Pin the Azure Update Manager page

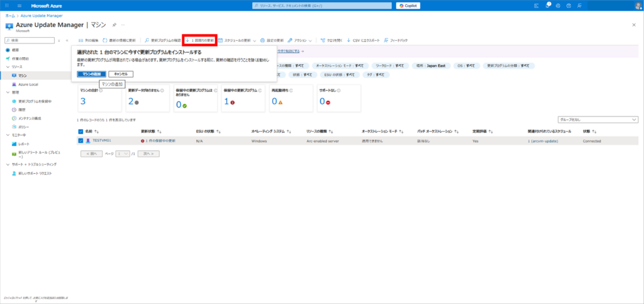(114, 24)
